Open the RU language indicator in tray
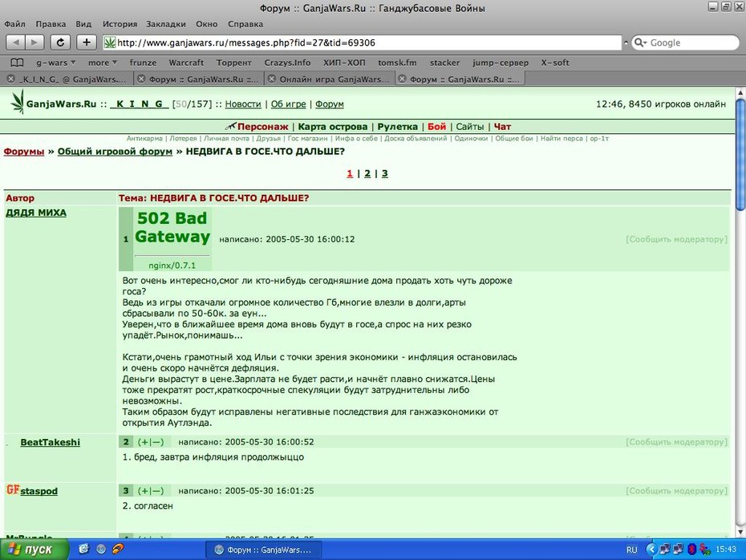 [x=631, y=550]
